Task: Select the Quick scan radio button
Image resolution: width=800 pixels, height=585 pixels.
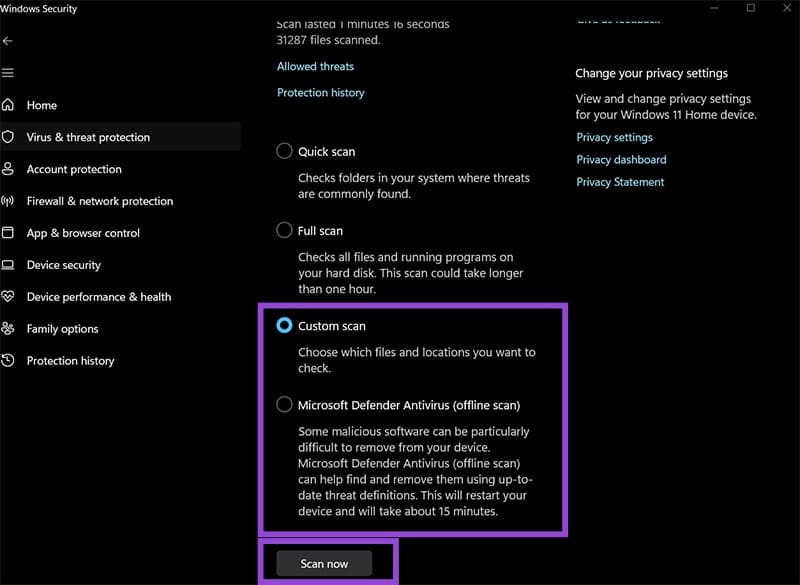Action: pyautogui.click(x=285, y=152)
